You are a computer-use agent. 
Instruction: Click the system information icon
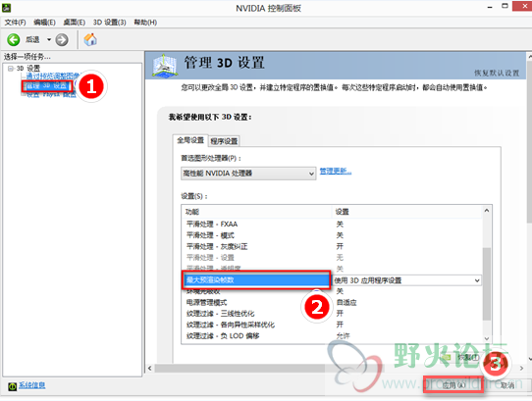point(12,386)
